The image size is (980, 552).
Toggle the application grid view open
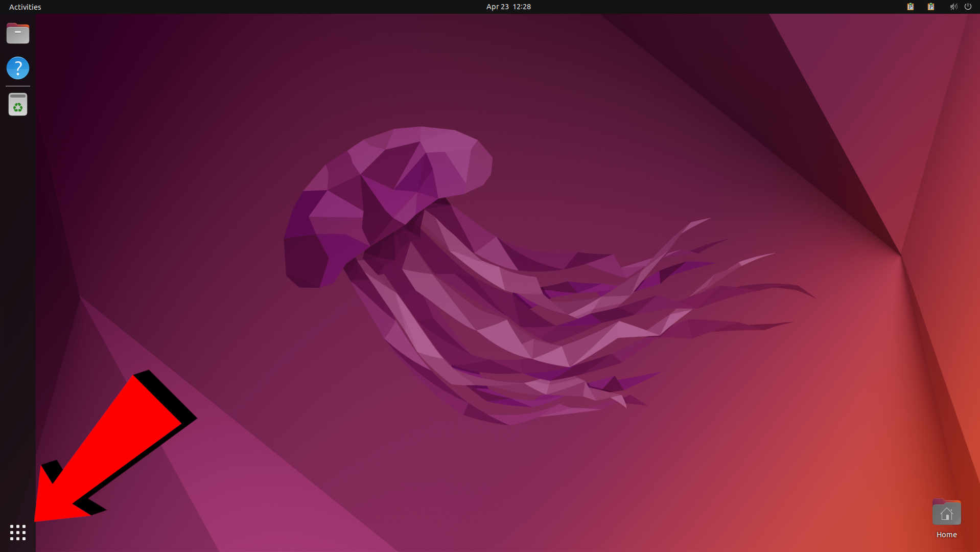(17, 533)
